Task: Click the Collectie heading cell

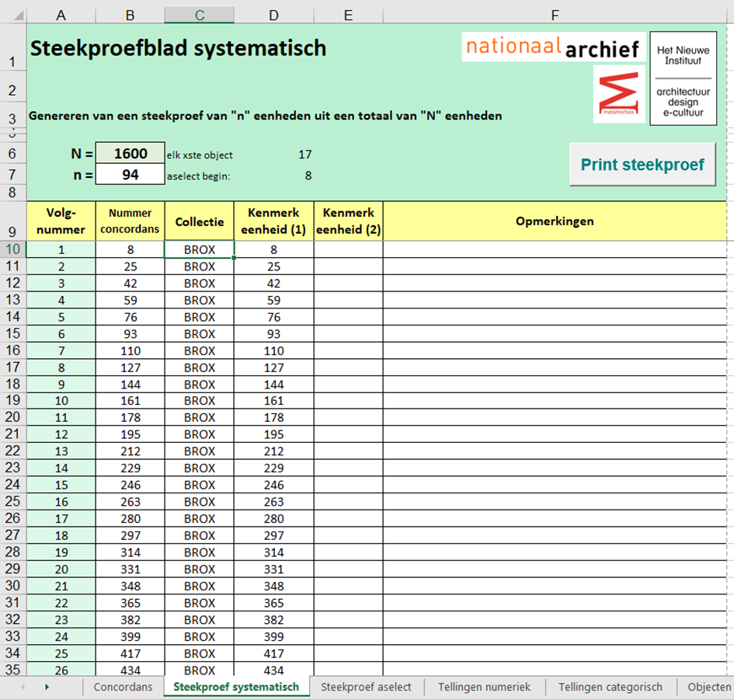Action: point(200,221)
